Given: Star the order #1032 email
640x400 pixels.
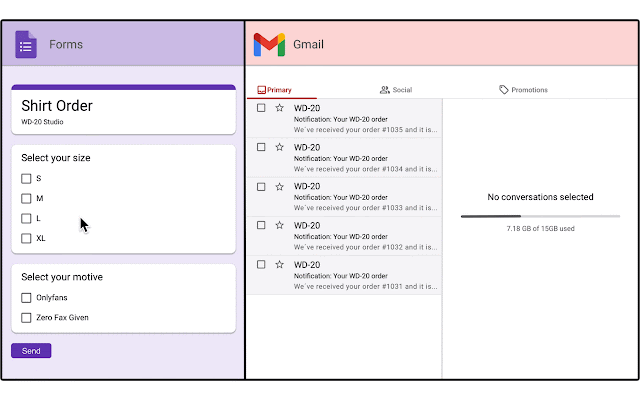Looking at the screenshot, I should 279,225.
